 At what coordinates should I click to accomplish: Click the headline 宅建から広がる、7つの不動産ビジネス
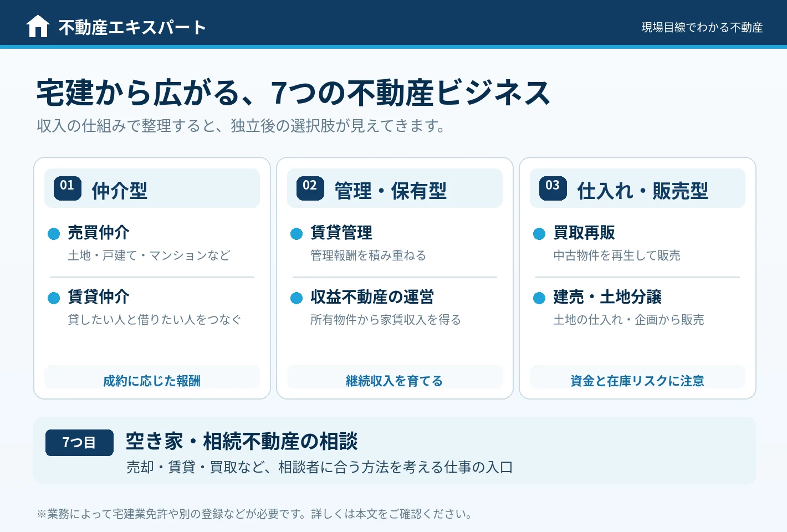click(293, 92)
